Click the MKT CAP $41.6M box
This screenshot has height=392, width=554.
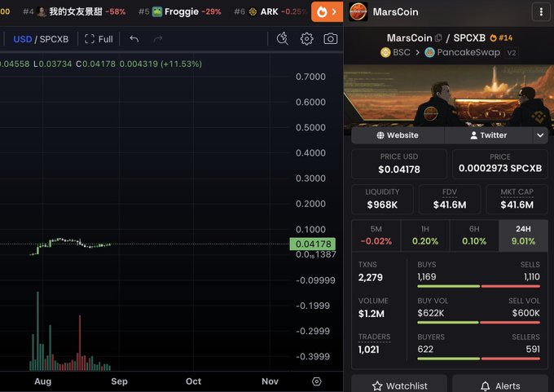click(517, 199)
